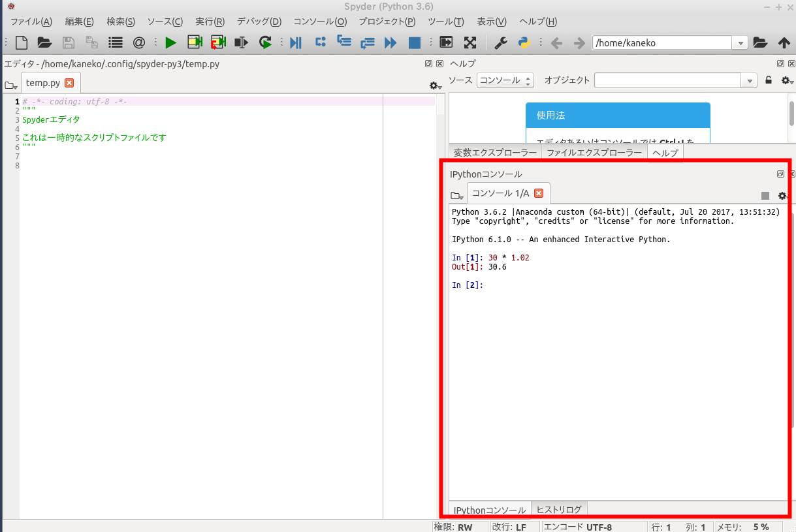Run the current cell icon
Screen dimensions: 796x532
[195, 43]
